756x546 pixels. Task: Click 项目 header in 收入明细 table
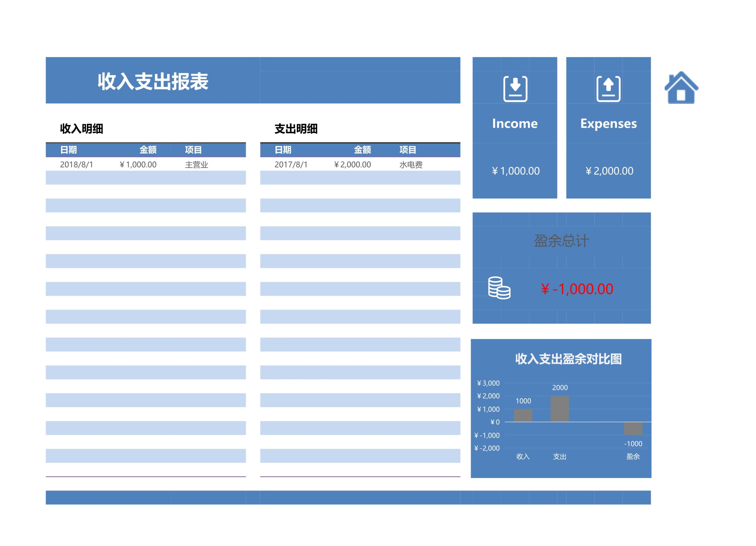[193, 150]
